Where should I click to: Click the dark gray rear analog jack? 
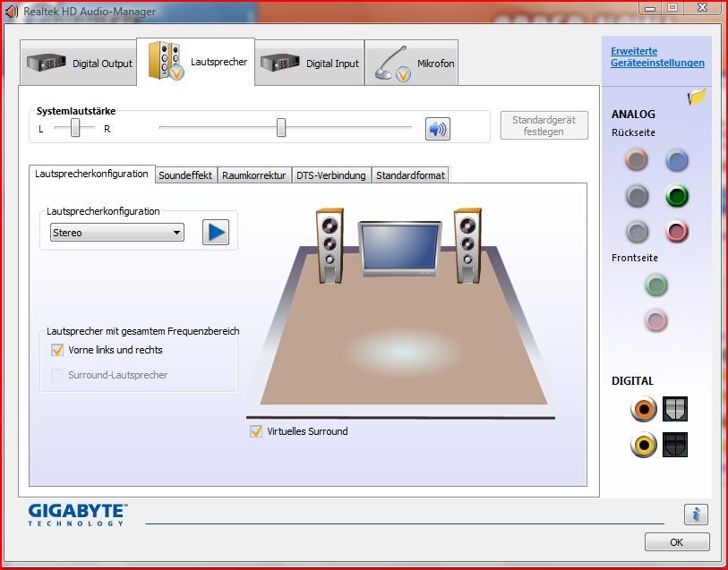click(637, 196)
